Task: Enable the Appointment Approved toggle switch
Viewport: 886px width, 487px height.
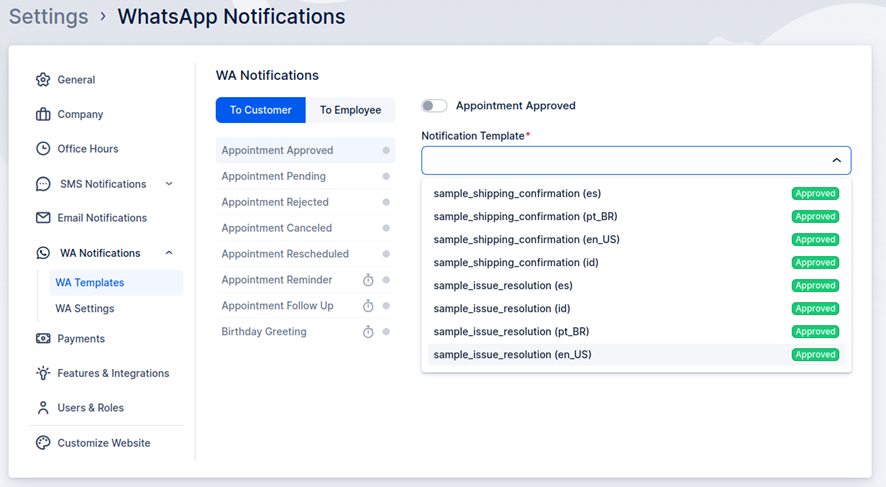Action: [x=434, y=106]
